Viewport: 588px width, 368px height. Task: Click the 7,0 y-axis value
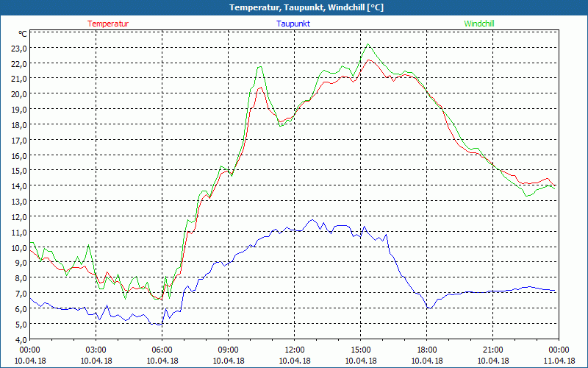tap(21, 293)
